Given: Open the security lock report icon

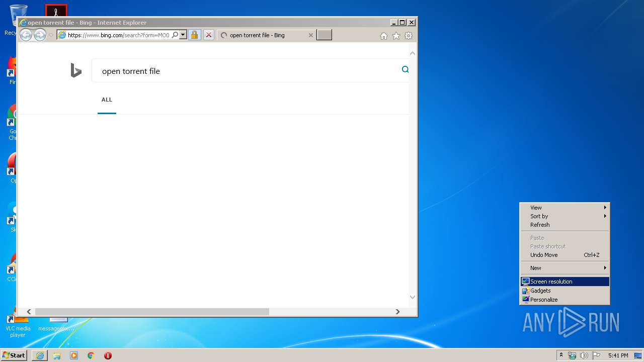Looking at the screenshot, I should [195, 35].
